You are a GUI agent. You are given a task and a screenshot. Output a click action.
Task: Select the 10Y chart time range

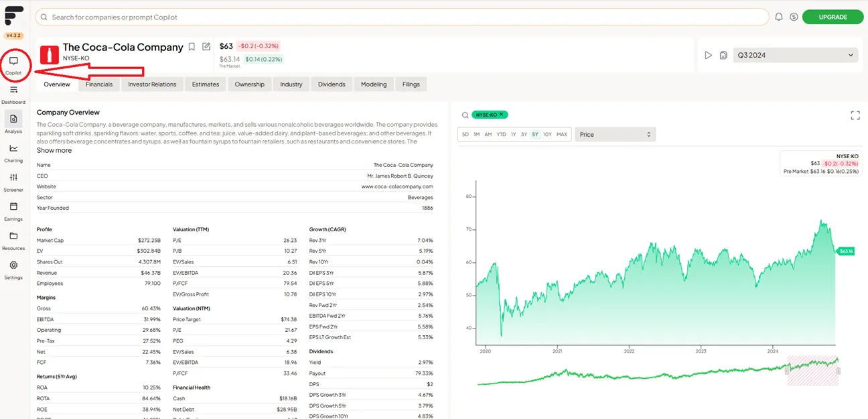(x=547, y=135)
